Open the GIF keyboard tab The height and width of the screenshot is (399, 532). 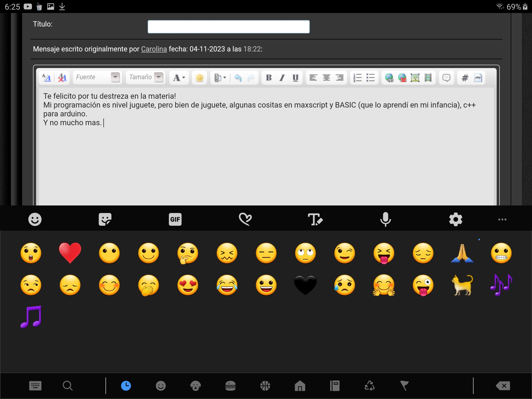click(x=175, y=220)
